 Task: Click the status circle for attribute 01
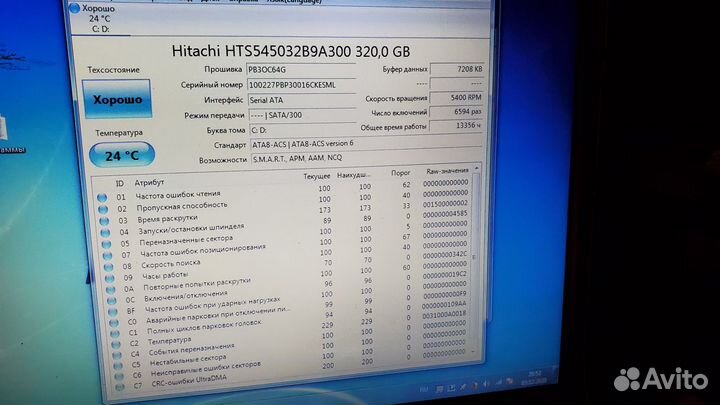pyautogui.click(x=102, y=197)
